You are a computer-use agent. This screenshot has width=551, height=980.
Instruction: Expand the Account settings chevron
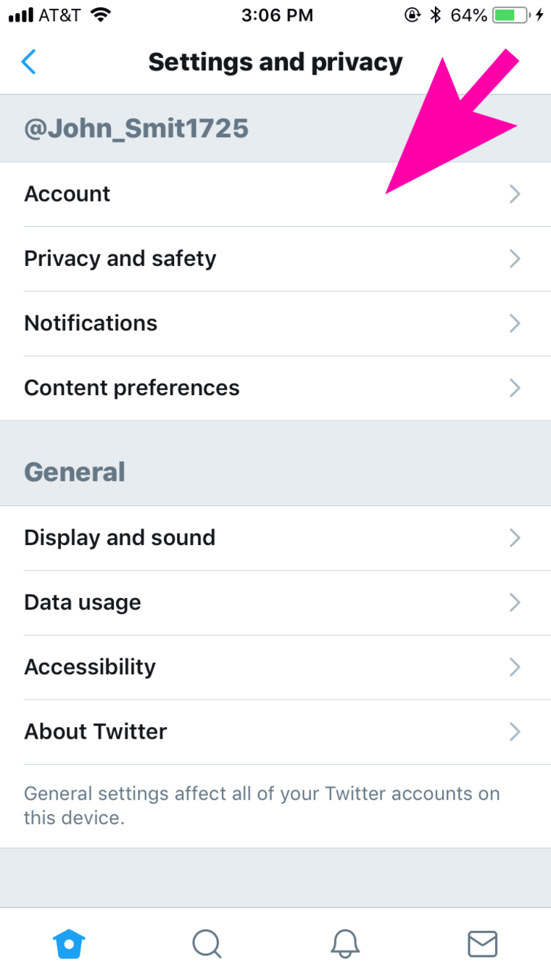tap(515, 194)
